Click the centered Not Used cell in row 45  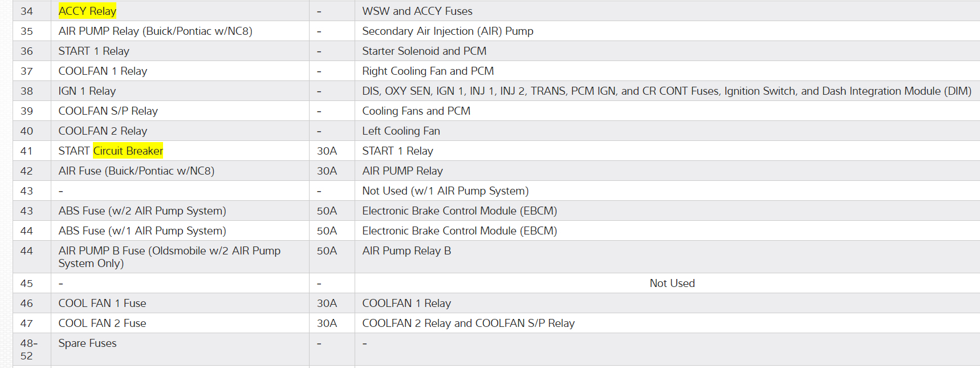pyautogui.click(x=672, y=283)
